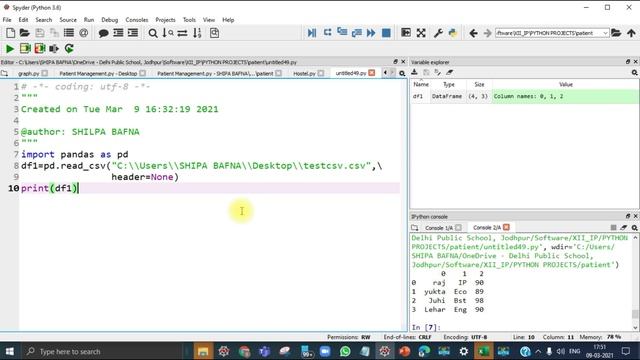Open the Tools menu
Screen dimensions: 640x360
(189, 20)
